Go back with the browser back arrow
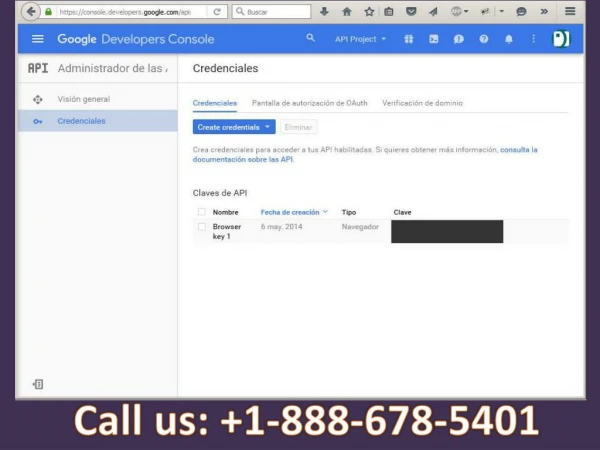This screenshot has width=600, height=450. click(x=31, y=11)
